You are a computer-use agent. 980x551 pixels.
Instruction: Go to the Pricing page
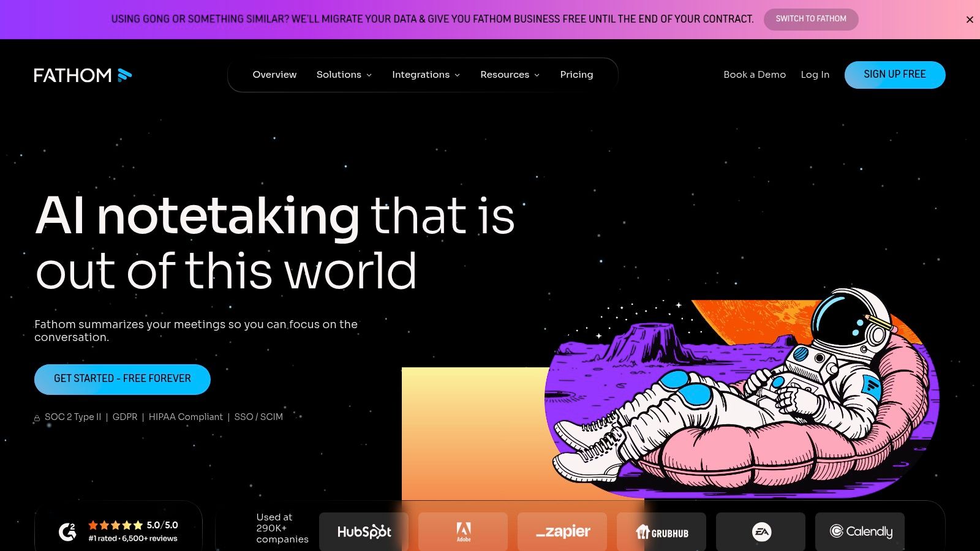coord(576,75)
